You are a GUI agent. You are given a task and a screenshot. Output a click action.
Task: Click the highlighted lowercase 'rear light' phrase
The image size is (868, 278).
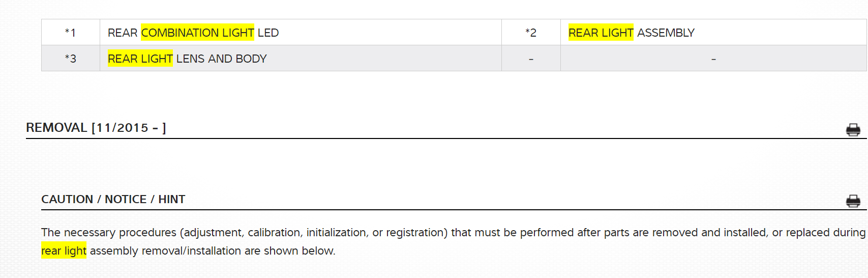point(64,251)
